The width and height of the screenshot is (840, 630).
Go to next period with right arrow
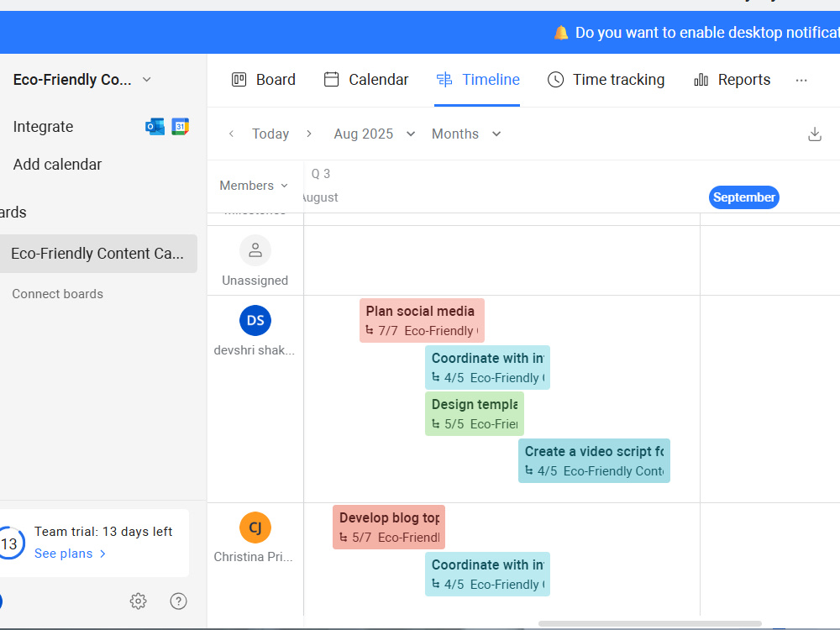(308, 134)
